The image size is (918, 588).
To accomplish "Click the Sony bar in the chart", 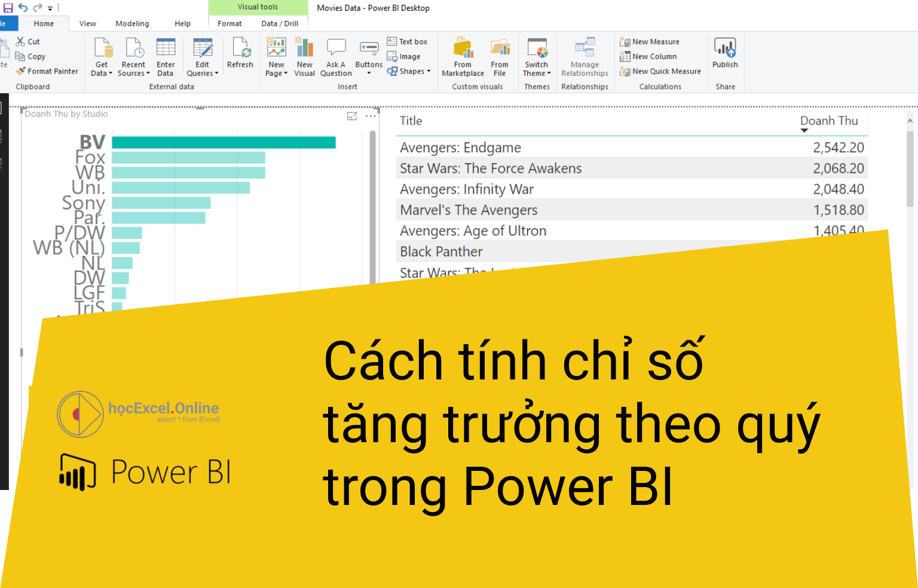I will [161, 203].
